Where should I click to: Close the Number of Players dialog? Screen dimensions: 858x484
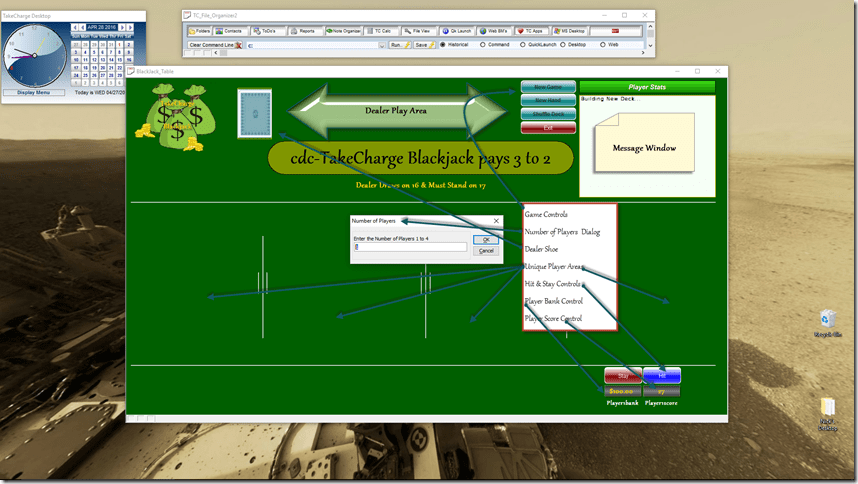coord(496,221)
